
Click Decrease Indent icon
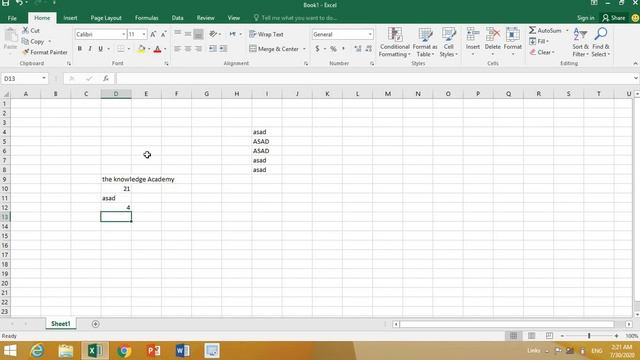pos(213,49)
